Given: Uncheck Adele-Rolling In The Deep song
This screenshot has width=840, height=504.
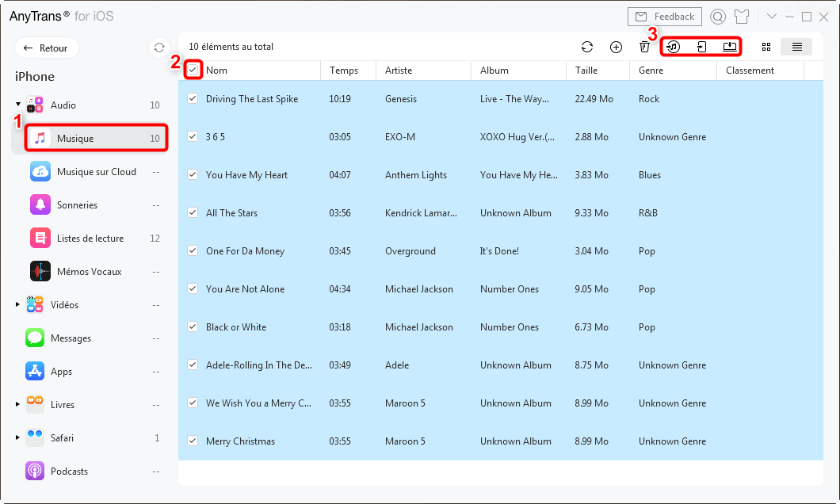Looking at the screenshot, I should (x=193, y=365).
